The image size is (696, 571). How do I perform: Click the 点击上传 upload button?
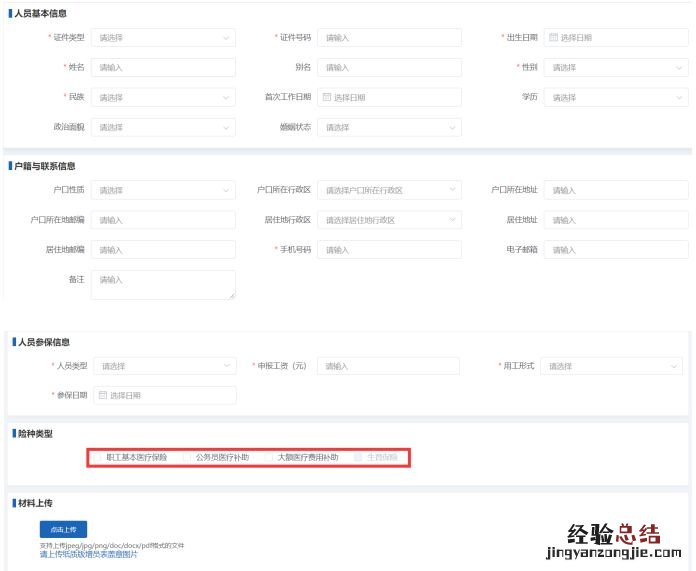click(x=64, y=528)
